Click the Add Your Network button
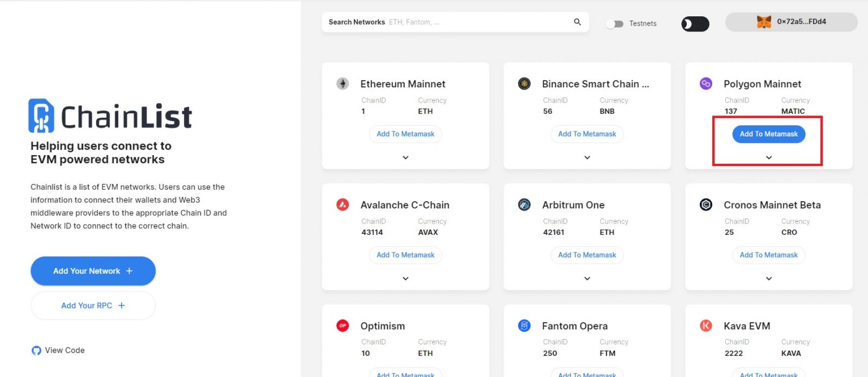 pos(93,271)
